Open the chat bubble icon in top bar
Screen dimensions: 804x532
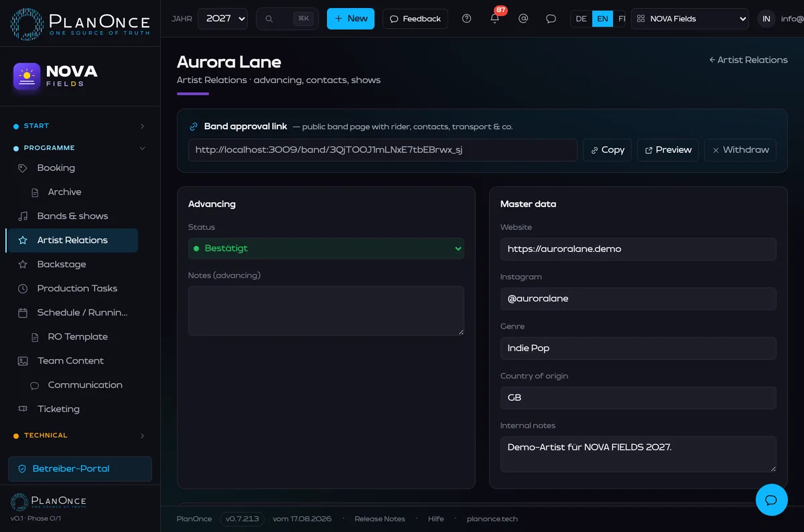(551, 19)
